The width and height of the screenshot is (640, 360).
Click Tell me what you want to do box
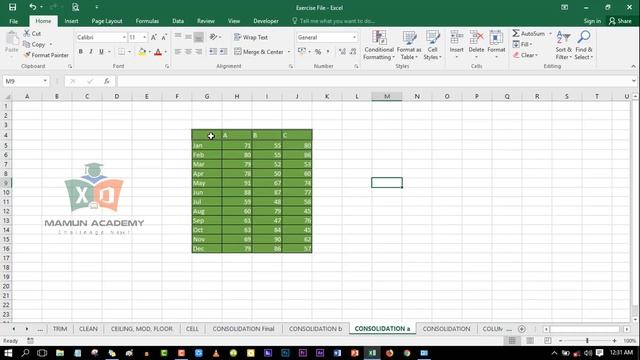click(x=333, y=21)
